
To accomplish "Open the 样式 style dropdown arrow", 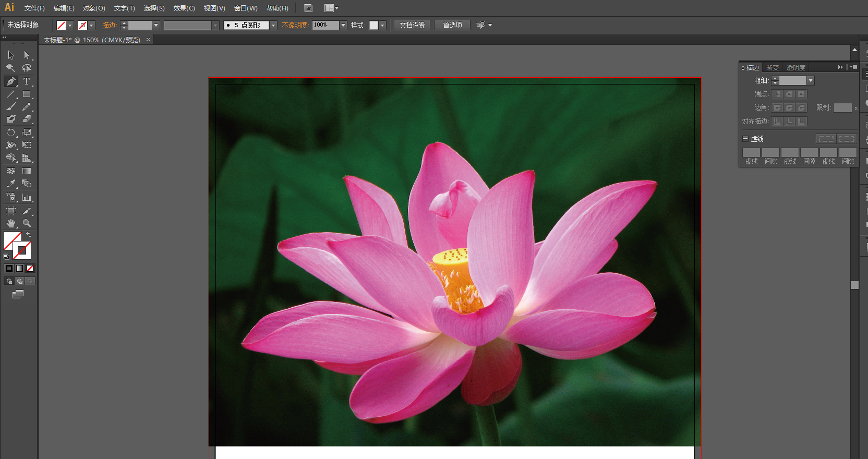I will (x=382, y=25).
